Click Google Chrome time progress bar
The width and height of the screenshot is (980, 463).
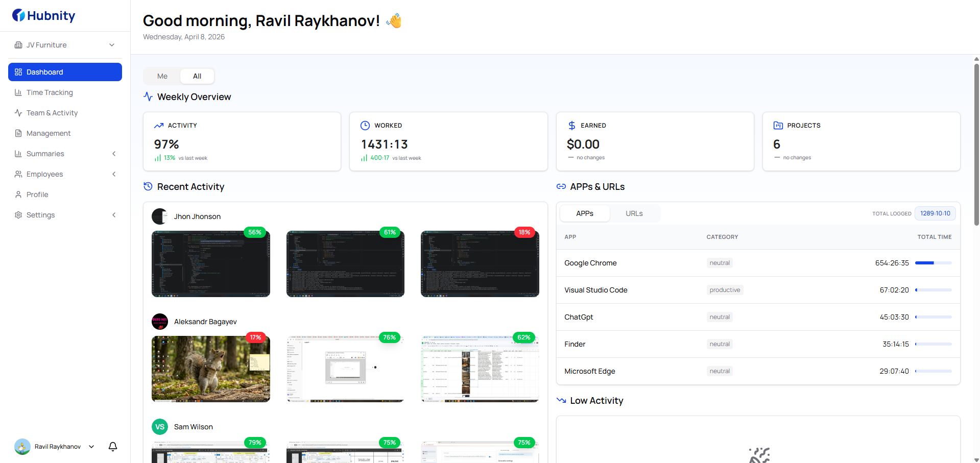[x=933, y=263]
